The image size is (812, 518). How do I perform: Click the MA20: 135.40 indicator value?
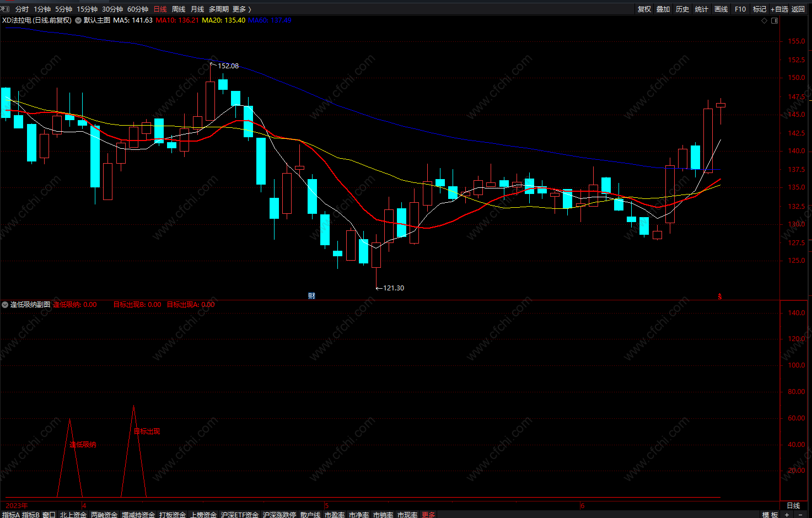click(x=224, y=20)
